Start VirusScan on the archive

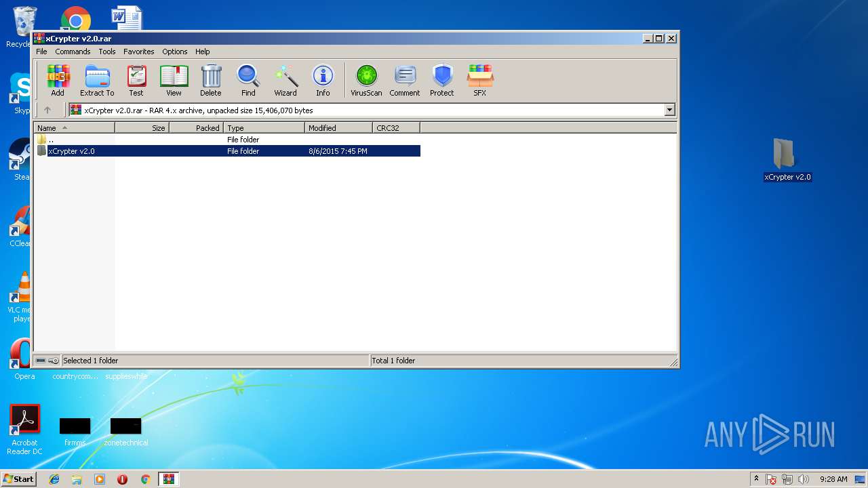pyautogui.click(x=366, y=81)
